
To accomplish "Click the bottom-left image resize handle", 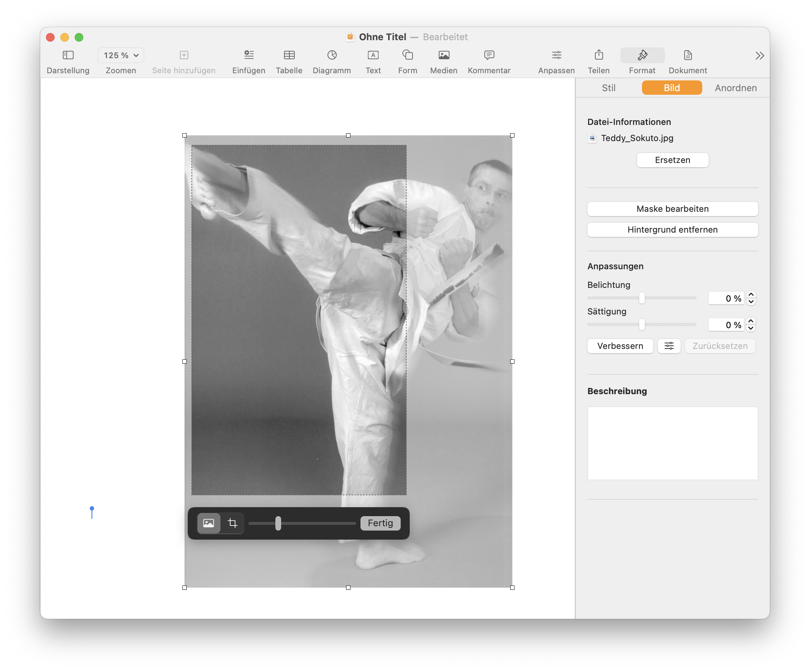I will point(185,588).
